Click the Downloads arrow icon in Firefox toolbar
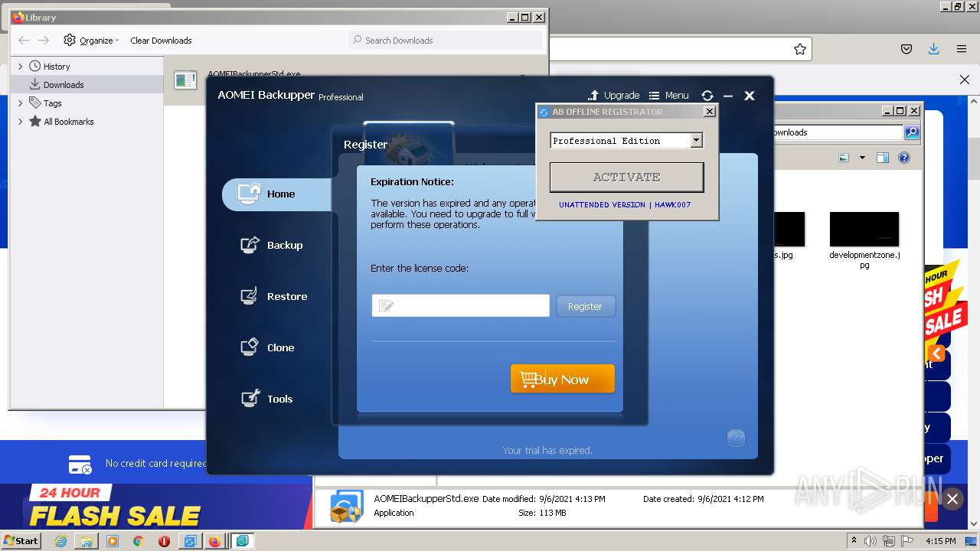The image size is (980, 551). coord(933,49)
